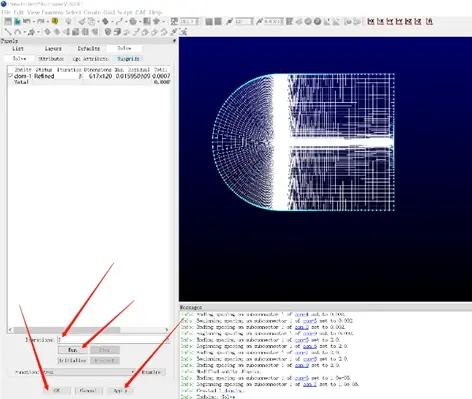The image size is (472, 399).
Task: Switch to the Defaults panel tab
Action: (89, 49)
